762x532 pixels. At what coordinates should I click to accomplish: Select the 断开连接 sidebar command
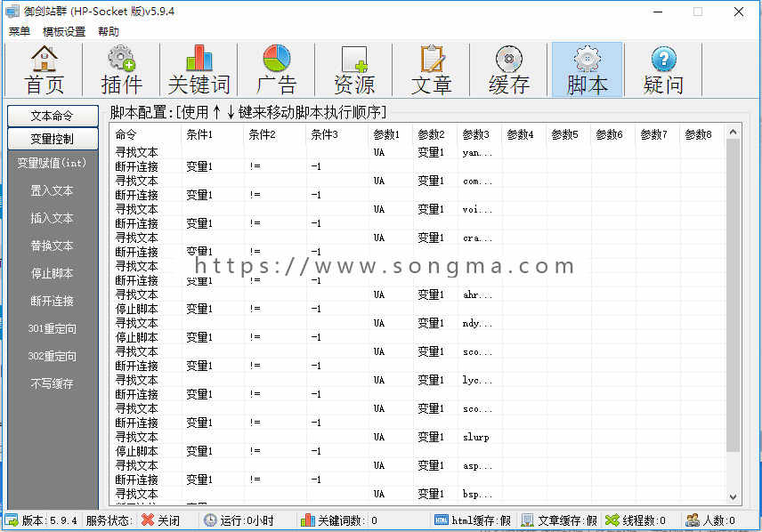[52, 302]
